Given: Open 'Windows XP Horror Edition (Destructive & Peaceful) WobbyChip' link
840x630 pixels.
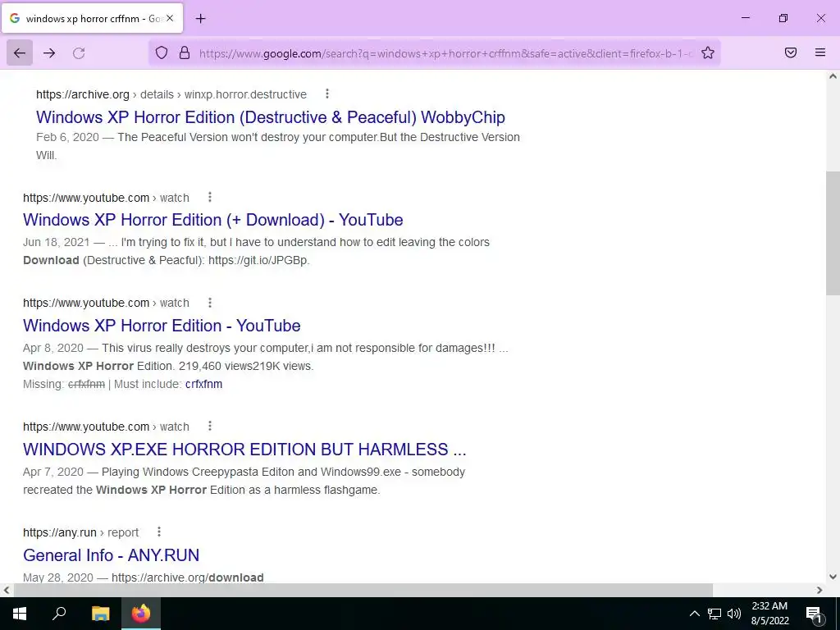Looking at the screenshot, I should pos(271,117).
